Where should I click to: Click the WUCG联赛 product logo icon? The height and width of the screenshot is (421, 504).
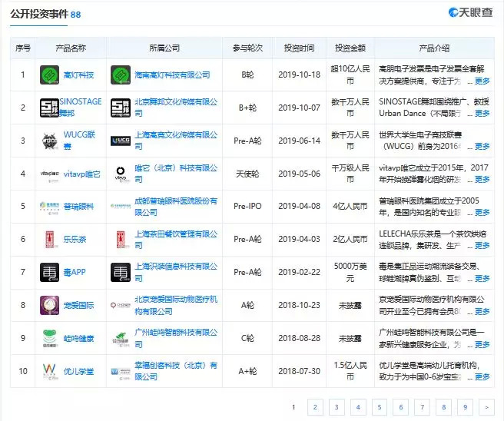pyautogui.click(x=50, y=141)
